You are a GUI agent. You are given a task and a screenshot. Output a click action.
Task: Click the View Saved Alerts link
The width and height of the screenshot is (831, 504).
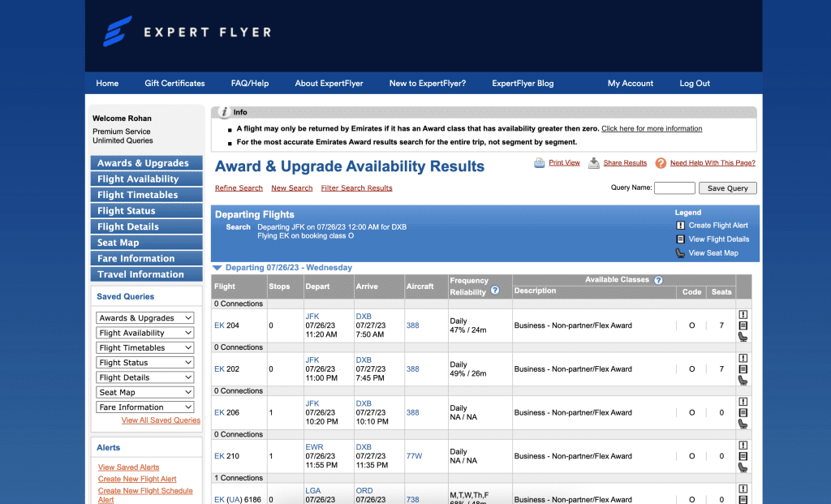[128, 467]
